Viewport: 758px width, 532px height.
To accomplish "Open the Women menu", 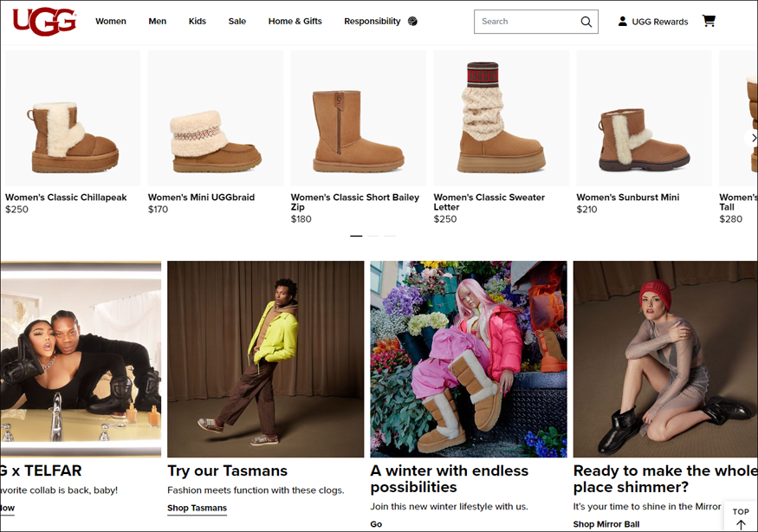I will tap(111, 22).
